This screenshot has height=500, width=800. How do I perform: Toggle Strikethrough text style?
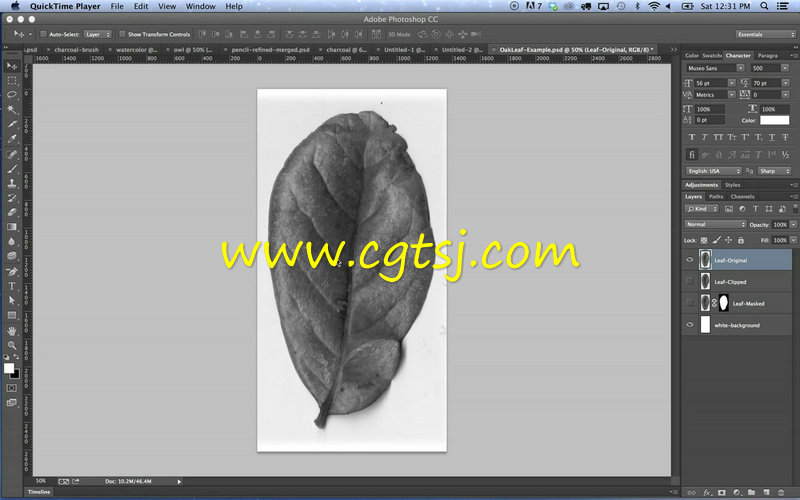[x=785, y=137]
